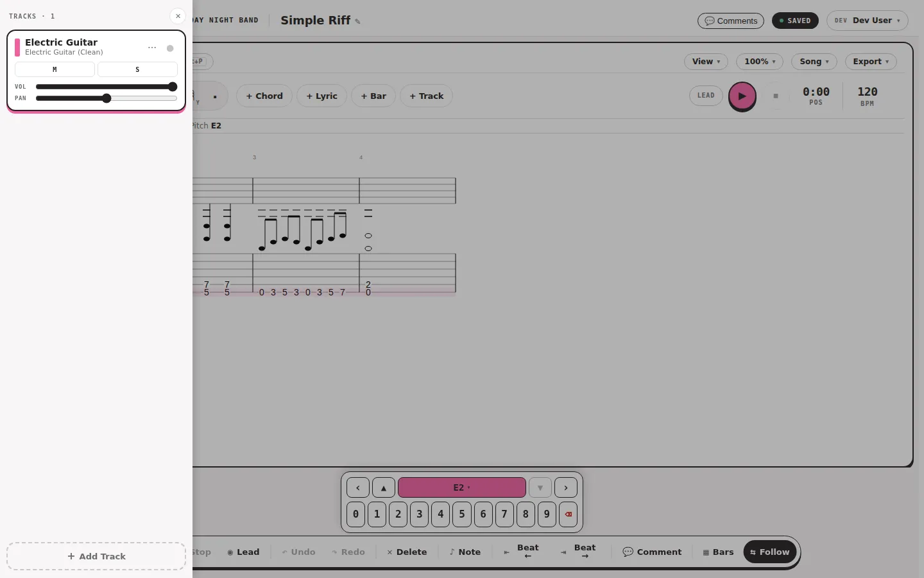The width and height of the screenshot is (924, 578).
Task: Edit the Simple Riff title pencil icon
Action: click(x=357, y=21)
